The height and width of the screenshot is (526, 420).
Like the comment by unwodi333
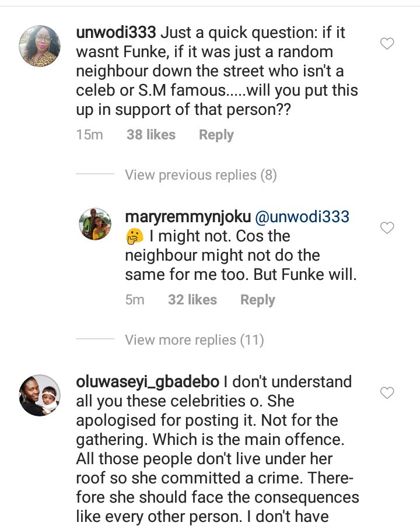click(387, 44)
